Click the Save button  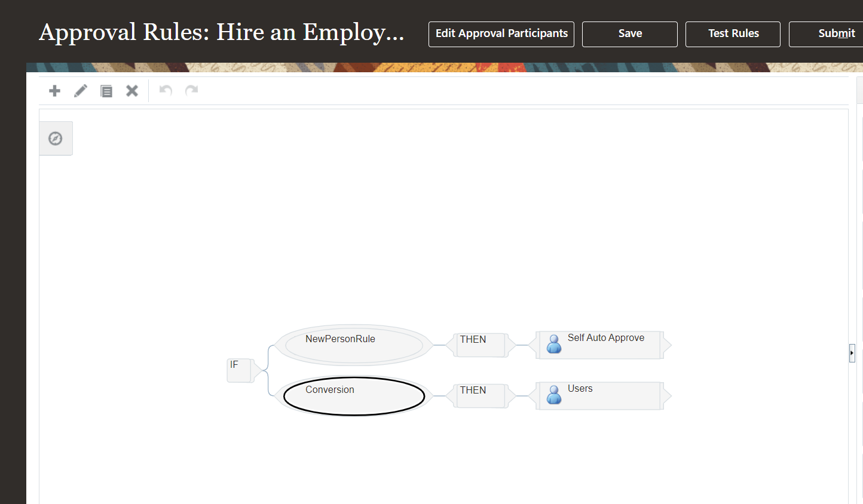(629, 34)
